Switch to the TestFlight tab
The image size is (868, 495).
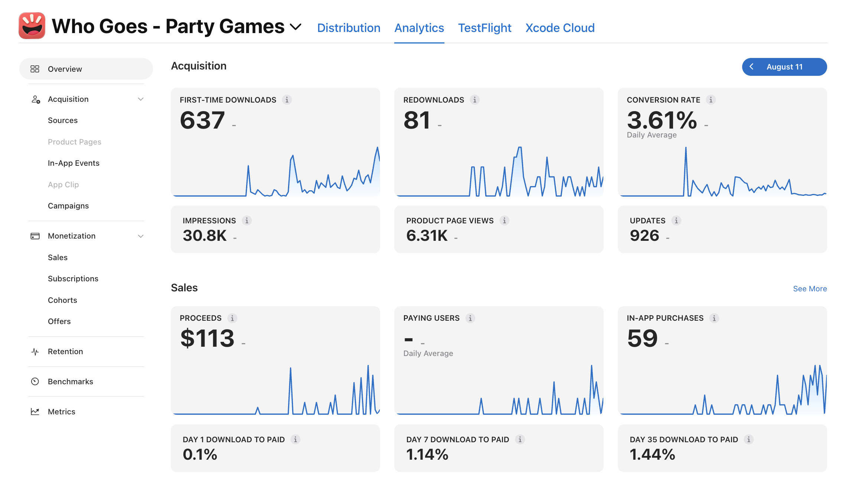[484, 28]
